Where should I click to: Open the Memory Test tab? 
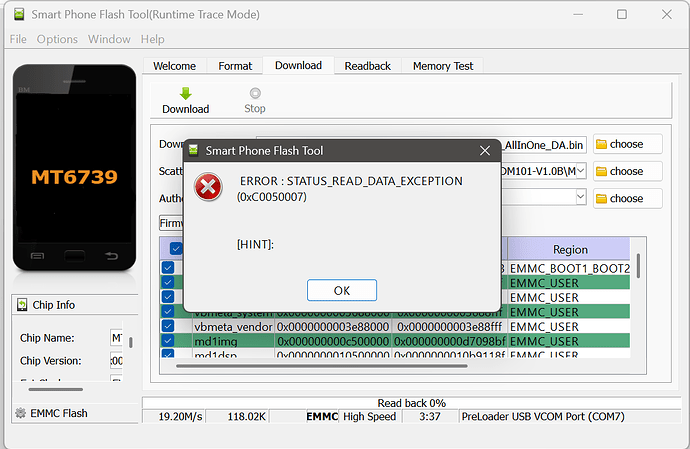(443, 66)
